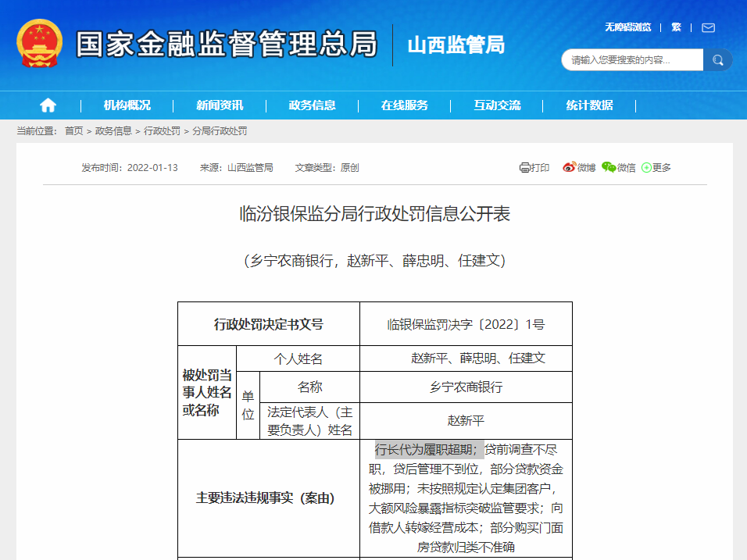Image resolution: width=747 pixels, height=560 pixels.
Task: Click the search magnifier button
Action: tap(717, 60)
